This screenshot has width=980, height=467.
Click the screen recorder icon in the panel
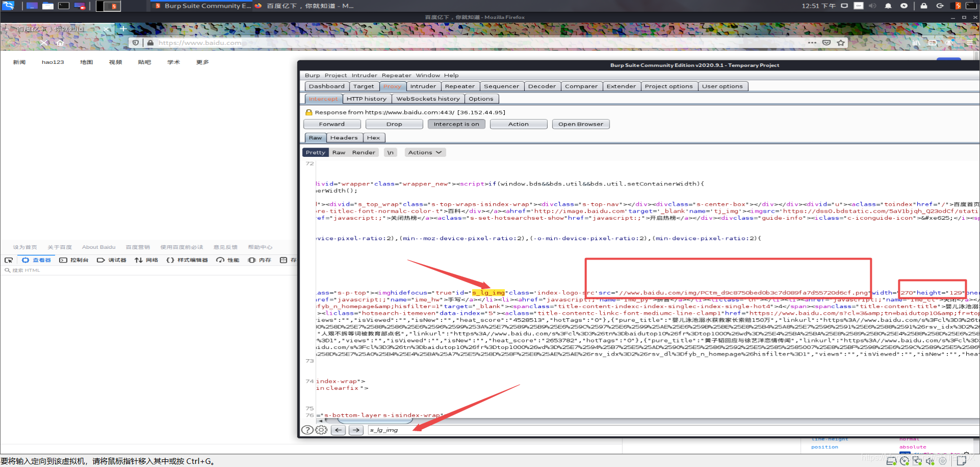point(80,6)
